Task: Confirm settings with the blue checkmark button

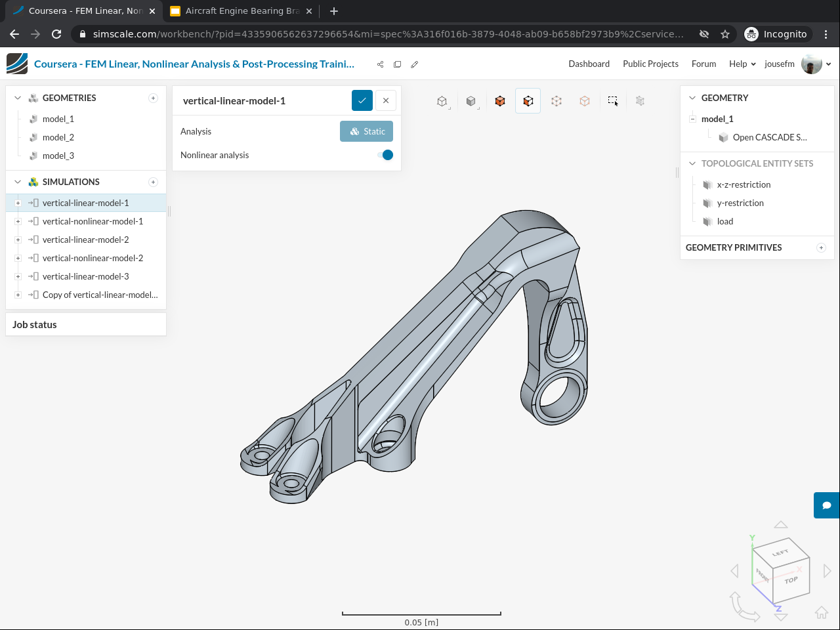Action: pos(362,100)
